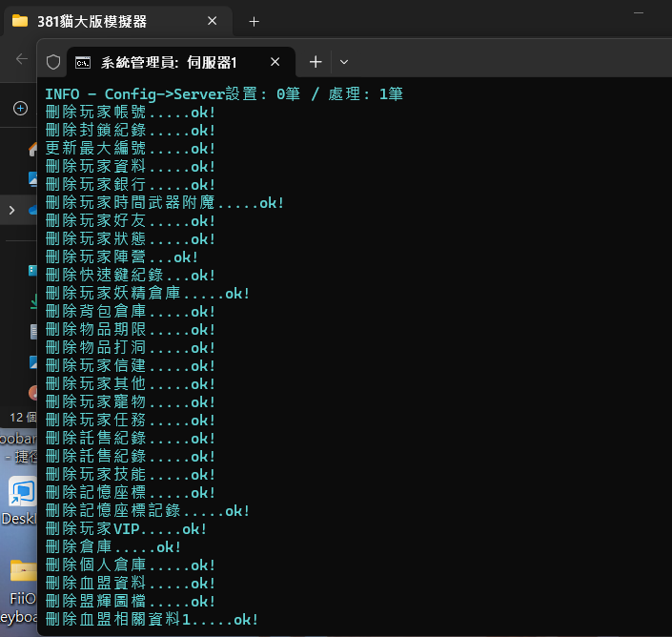Click the line 刪除玩家帳號.....ok!

coord(131,113)
